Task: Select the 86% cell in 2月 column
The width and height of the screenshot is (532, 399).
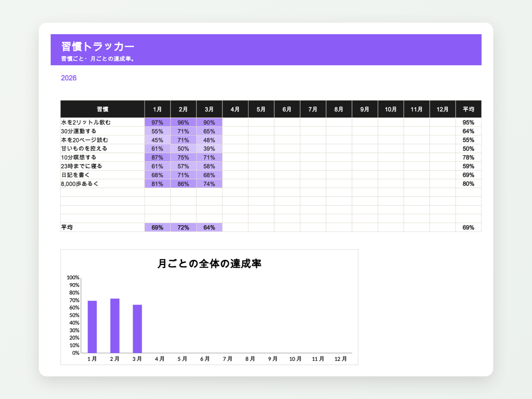Action: [x=183, y=184]
